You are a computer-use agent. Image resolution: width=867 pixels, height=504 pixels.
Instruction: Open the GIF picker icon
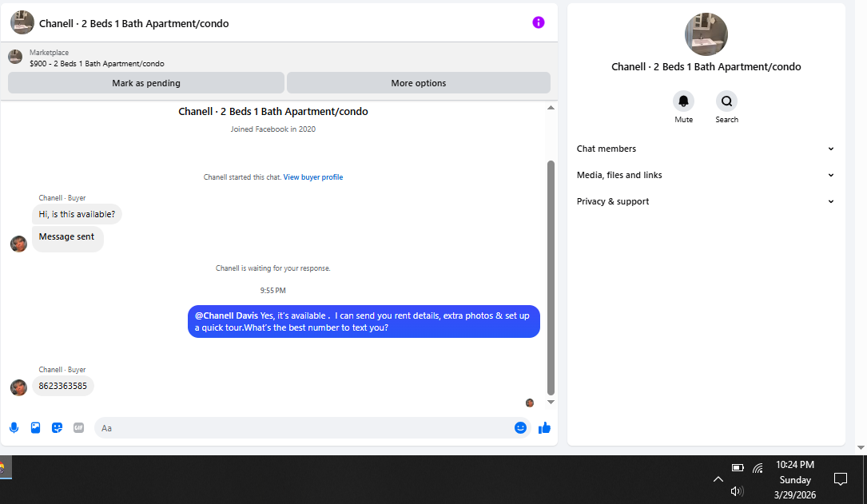tap(78, 428)
